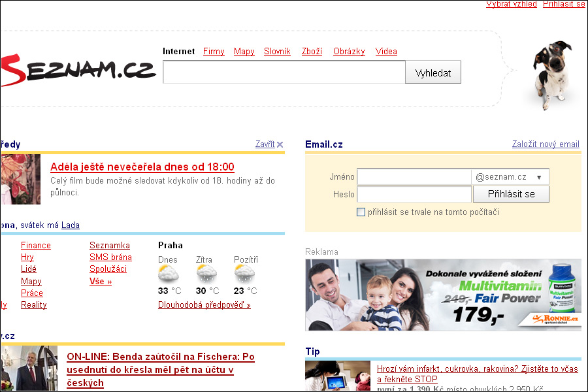This screenshot has width=588, height=392.
Task: Open Dlouhodobá předpověď long-term forecast
Action: tap(204, 305)
